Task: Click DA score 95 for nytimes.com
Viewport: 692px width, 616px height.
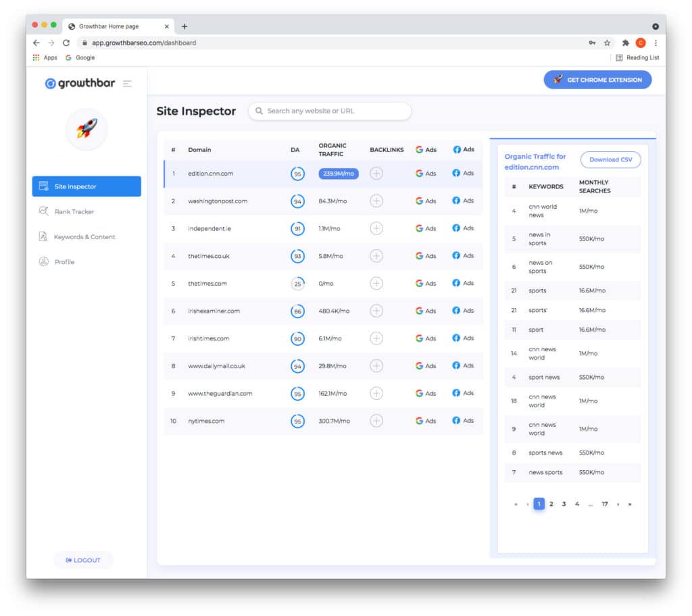Action: [x=297, y=421]
